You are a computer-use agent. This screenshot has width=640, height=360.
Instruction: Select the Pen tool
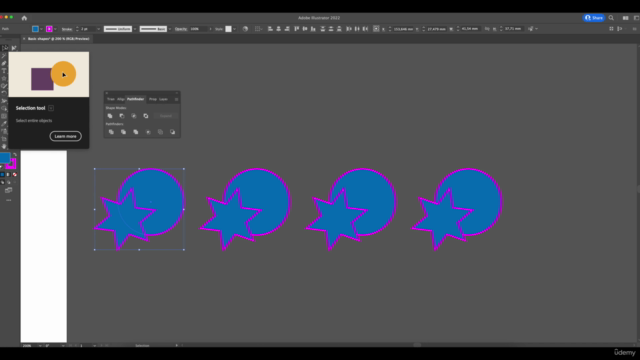pyautogui.click(x=4, y=63)
